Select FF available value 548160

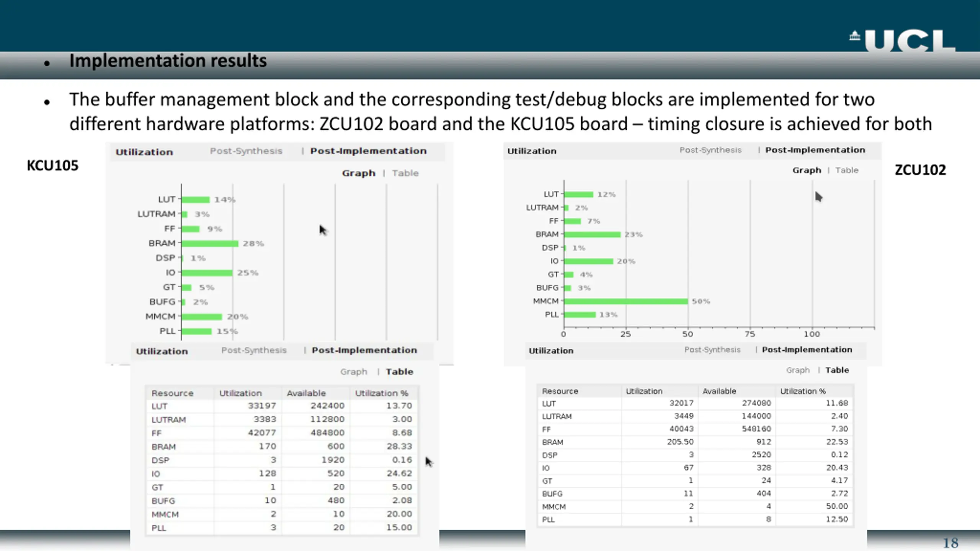coord(756,429)
